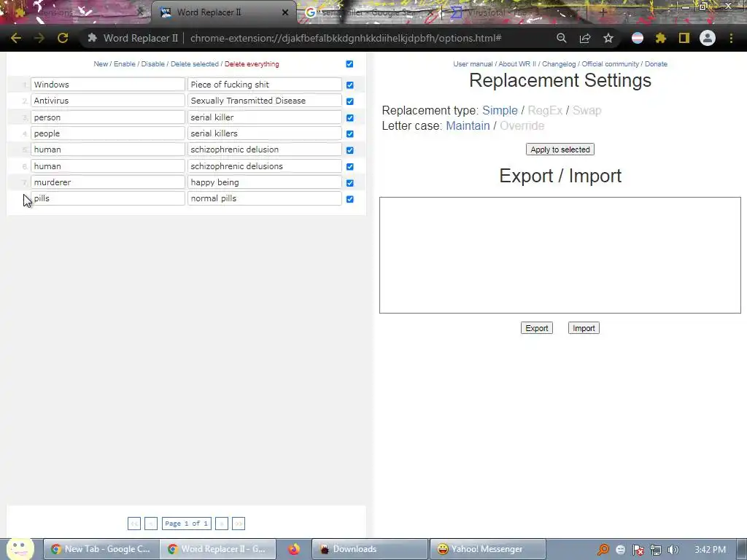Set letter case to Override
Screen dimensions: 747x560
click(522, 125)
